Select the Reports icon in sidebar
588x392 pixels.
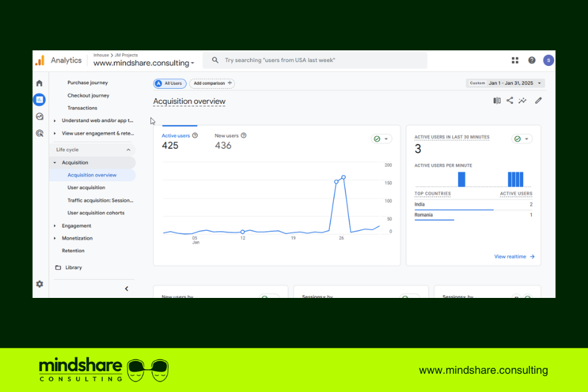(39, 100)
